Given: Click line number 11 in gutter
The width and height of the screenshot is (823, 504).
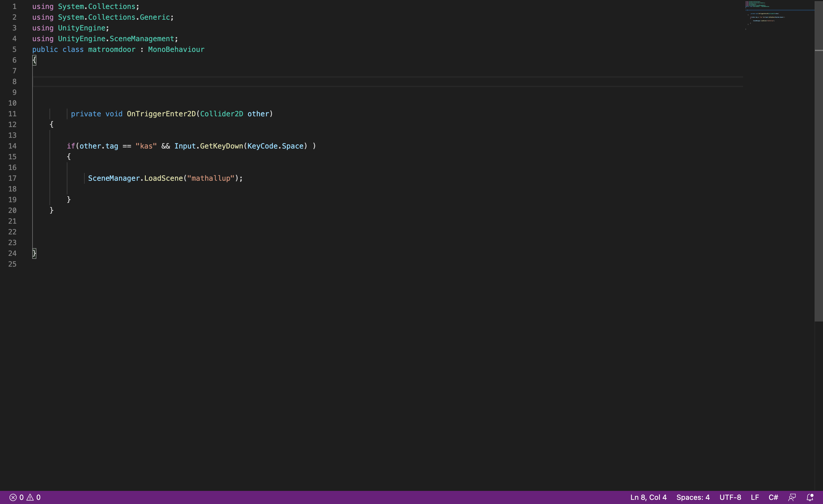Looking at the screenshot, I should [12, 114].
